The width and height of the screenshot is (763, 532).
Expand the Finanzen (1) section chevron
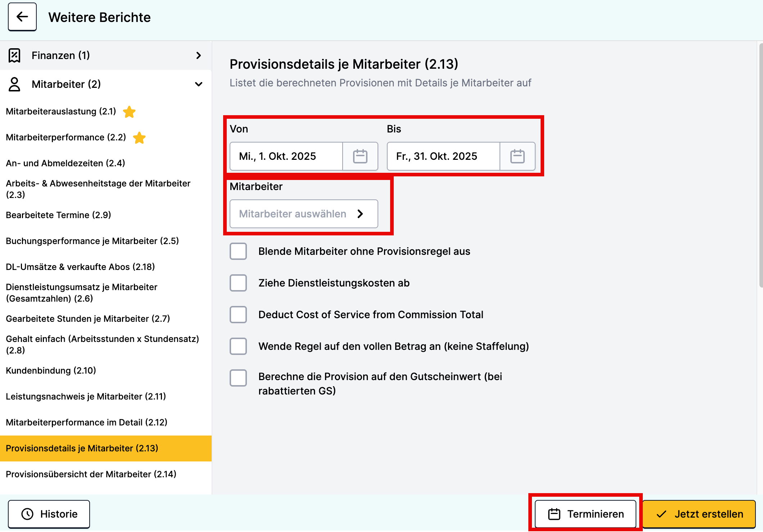point(198,55)
